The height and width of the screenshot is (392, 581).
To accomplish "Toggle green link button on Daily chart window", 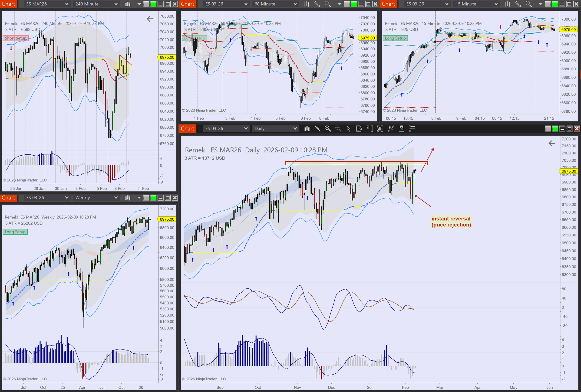I will point(555,129).
